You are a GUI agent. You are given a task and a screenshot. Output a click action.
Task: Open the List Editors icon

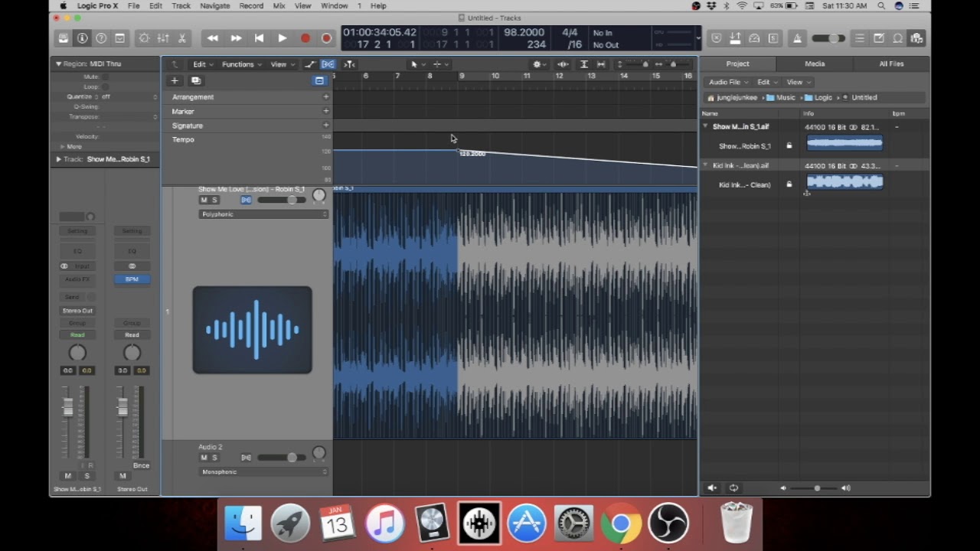(860, 38)
